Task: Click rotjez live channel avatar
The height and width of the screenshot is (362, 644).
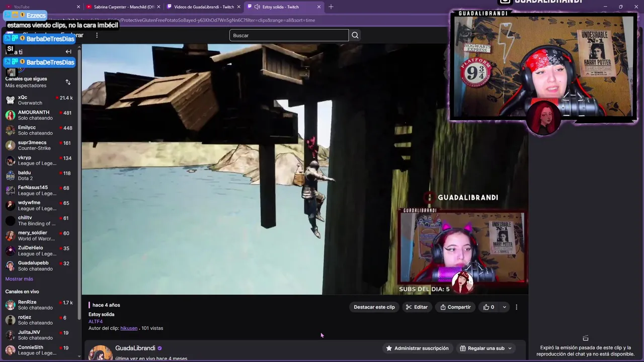Action: pos(10,320)
